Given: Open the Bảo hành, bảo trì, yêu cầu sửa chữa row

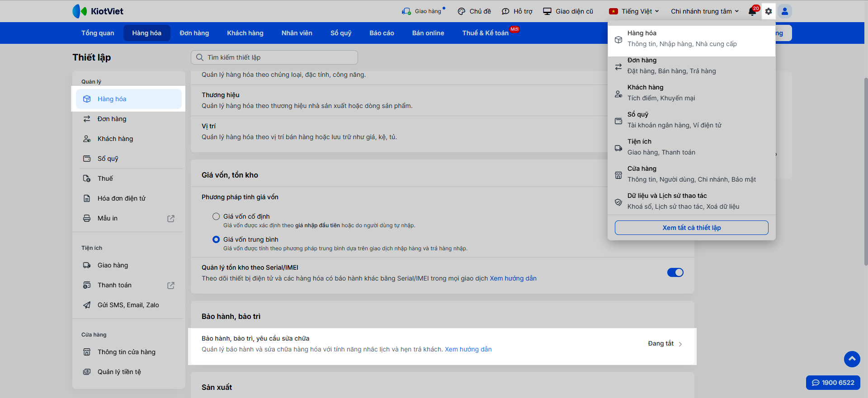Looking at the screenshot, I should click(x=442, y=346).
